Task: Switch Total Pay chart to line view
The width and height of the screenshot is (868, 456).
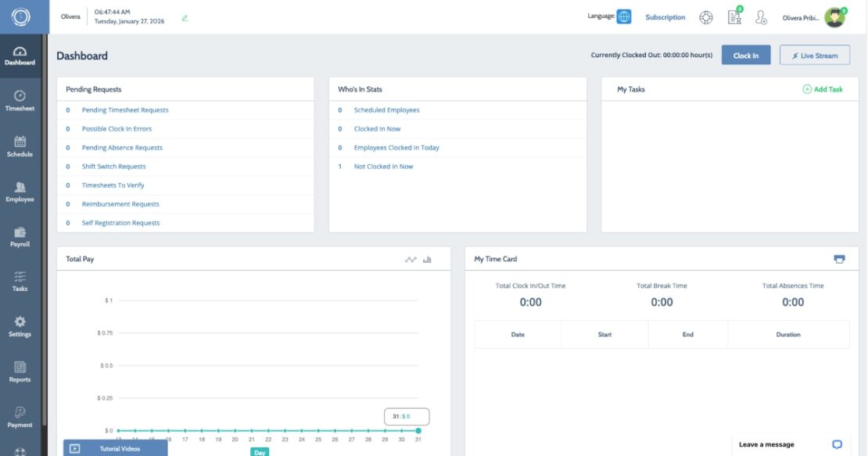Action: pyautogui.click(x=409, y=258)
